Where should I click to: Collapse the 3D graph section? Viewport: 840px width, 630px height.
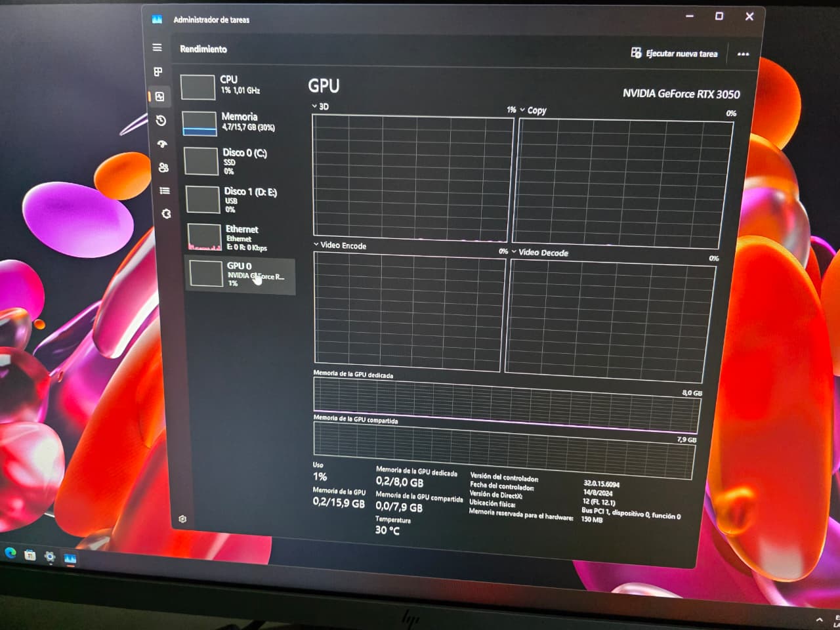click(x=314, y=106)
